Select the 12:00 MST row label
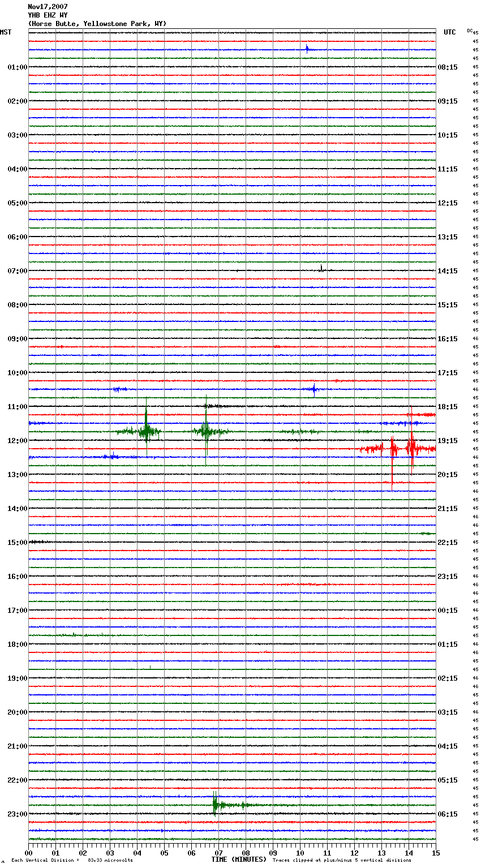The height and width of the screenshot is (868, 481). 17,441
